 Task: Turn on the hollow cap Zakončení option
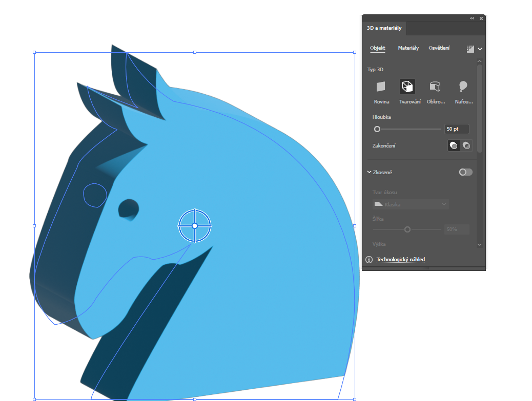tap(466, 146)
